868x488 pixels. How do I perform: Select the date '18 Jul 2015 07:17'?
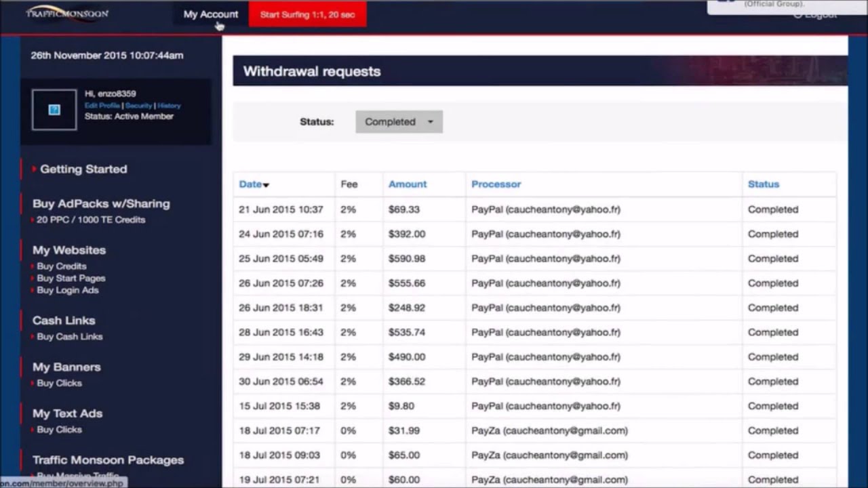click(x=279, y=430)
